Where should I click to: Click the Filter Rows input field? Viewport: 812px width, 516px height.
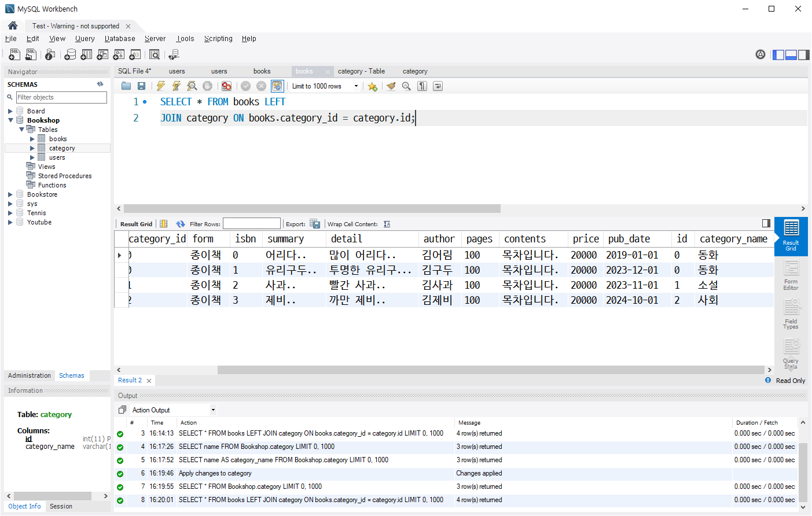[252, 224]
